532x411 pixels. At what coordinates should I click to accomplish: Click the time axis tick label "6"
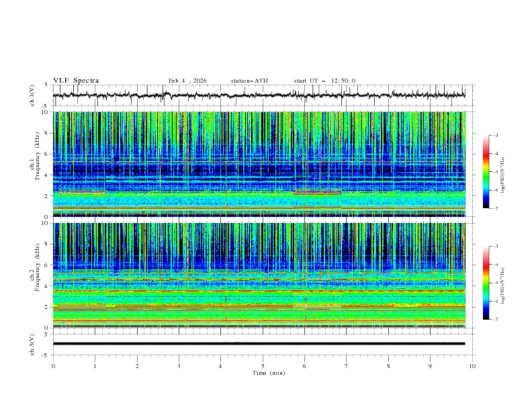pyautogui.click(x=304, y=366)
